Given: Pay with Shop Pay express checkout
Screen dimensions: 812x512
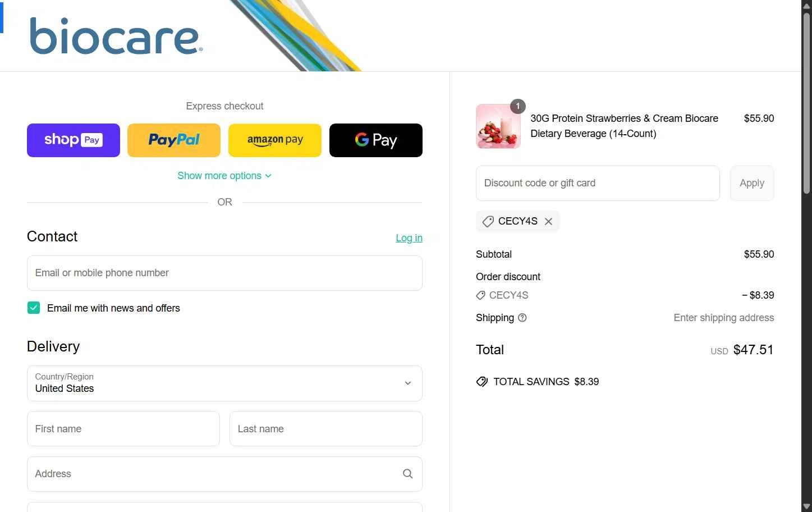Looking at the screenshot, I should click(74, 140).
